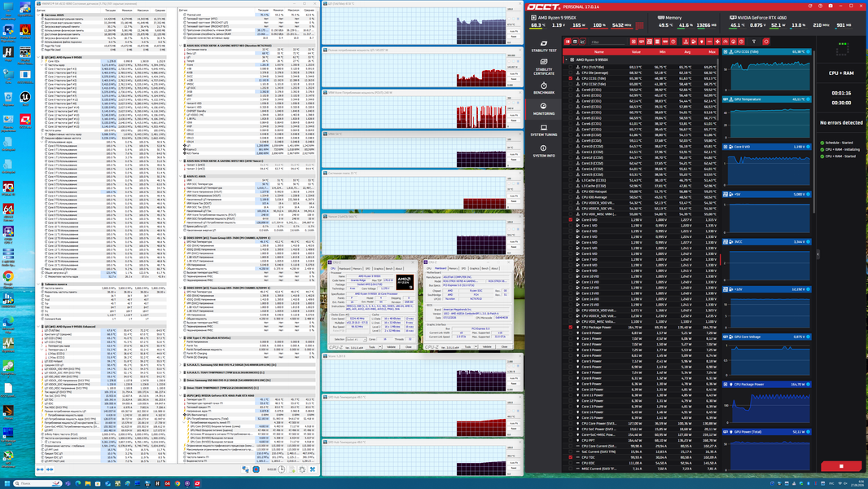Screen dimensions: 868x489
Task: Open the Benchmark section in OCCT
Action: (x=544, y=88)
